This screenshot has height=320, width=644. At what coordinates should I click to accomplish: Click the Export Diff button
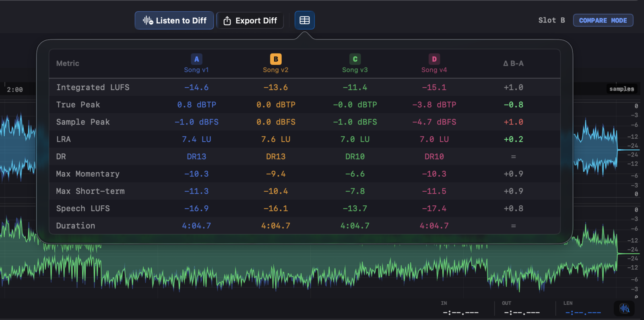pos(250,21)
